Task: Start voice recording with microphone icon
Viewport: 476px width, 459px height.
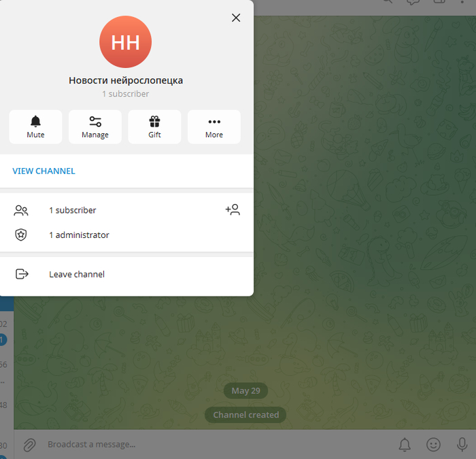Action: tap(462, 445)
